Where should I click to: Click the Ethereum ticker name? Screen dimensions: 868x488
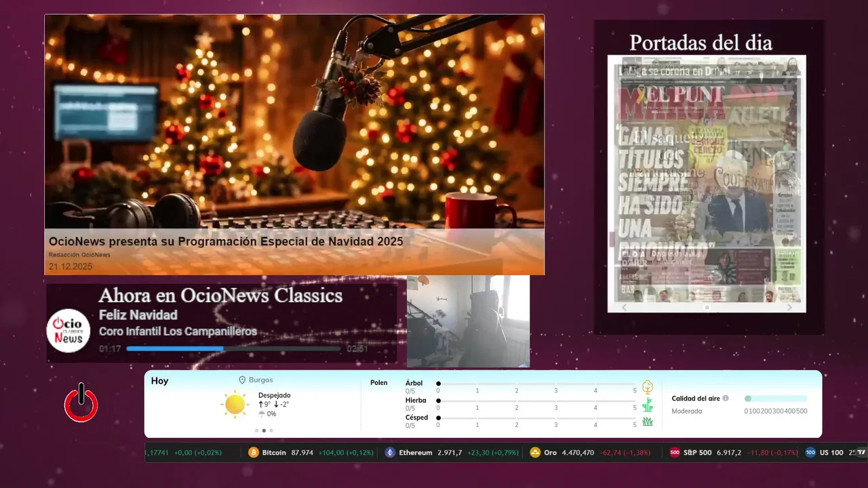click(x=416, y=453)
